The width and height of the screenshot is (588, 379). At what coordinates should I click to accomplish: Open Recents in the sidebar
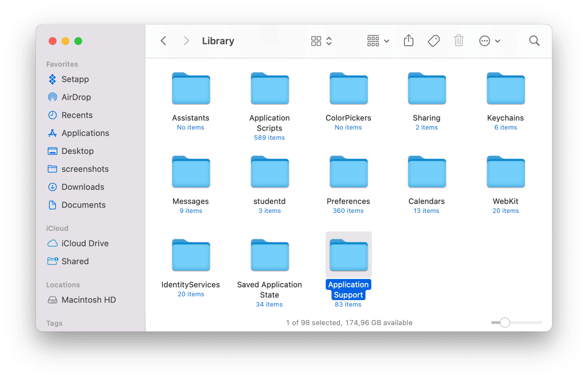click(x=77, y=115)
